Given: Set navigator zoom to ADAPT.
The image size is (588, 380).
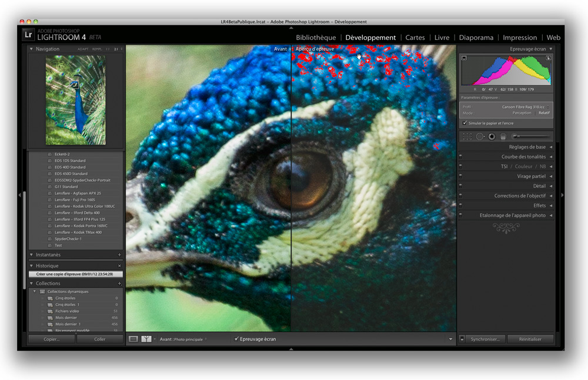Looking at the screenshot, I should pos(83,49).
